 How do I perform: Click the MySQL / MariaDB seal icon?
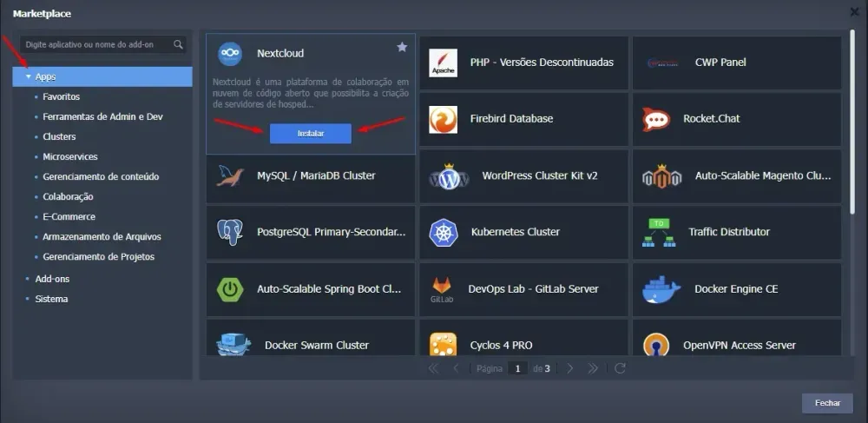(230, 175)
